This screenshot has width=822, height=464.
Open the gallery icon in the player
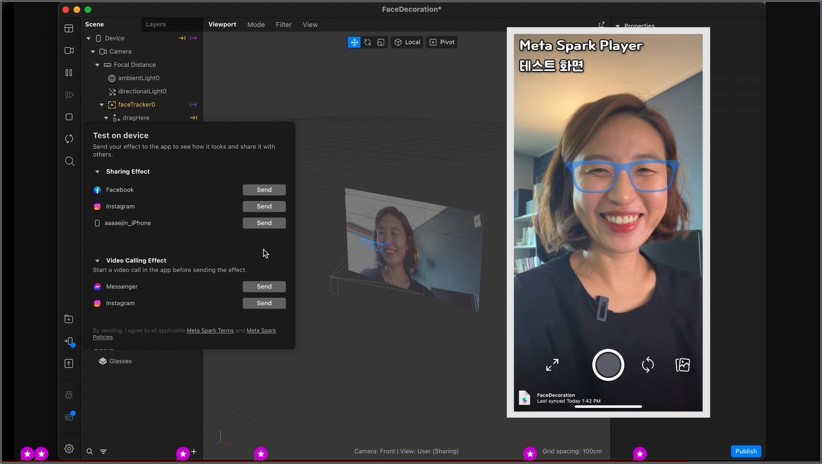pyautogui.click(x=683, y=365)
